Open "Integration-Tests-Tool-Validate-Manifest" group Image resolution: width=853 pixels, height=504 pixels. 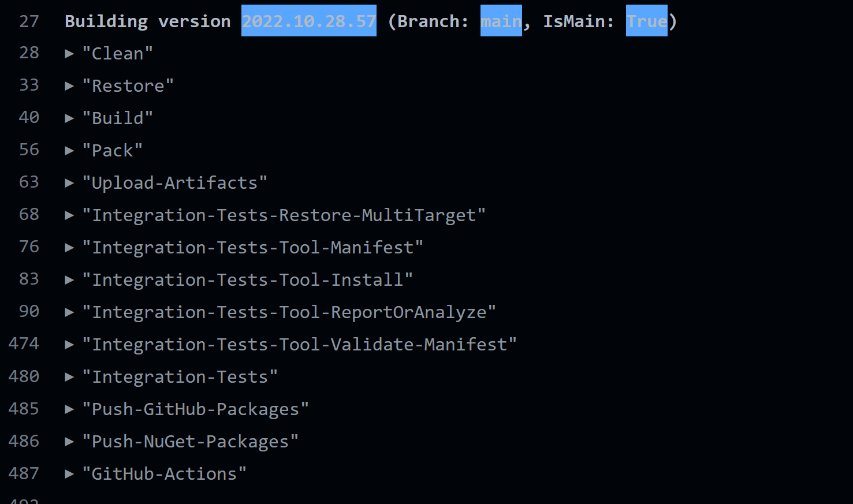coord(69,345)
